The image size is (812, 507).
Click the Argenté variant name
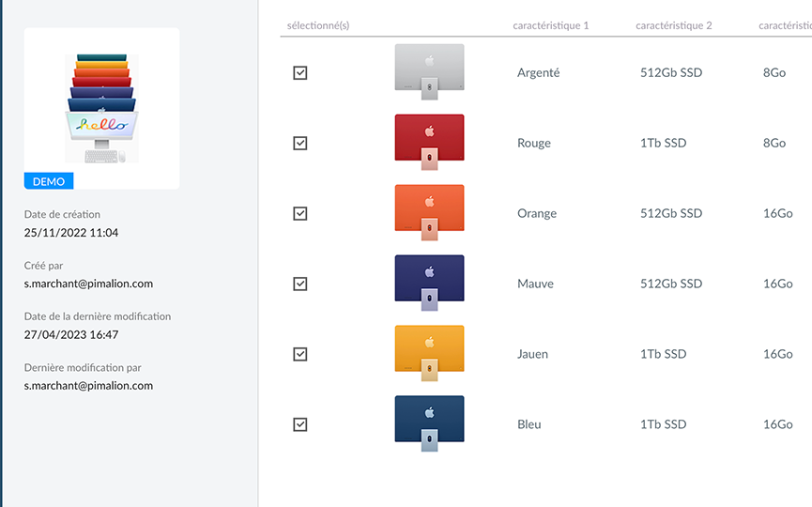pyautogui.click(x=538, y=72)
